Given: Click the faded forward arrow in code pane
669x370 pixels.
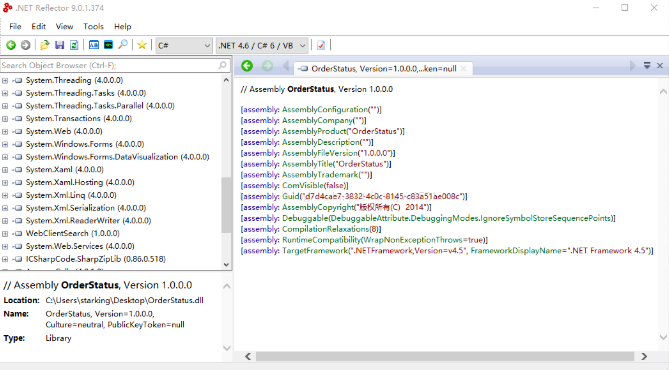Looking at the screenshot, I should tap(268, 66).
